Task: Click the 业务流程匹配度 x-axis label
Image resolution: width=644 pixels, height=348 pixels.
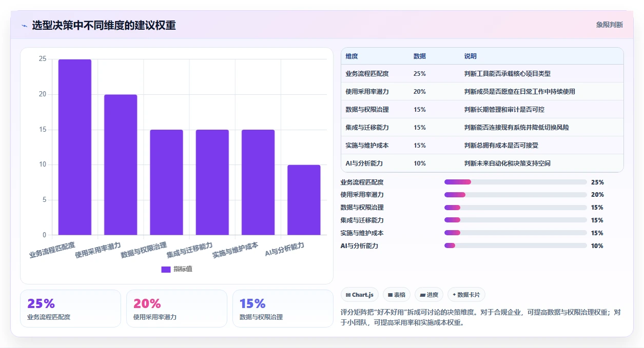Action: click(x=52, y=250)
